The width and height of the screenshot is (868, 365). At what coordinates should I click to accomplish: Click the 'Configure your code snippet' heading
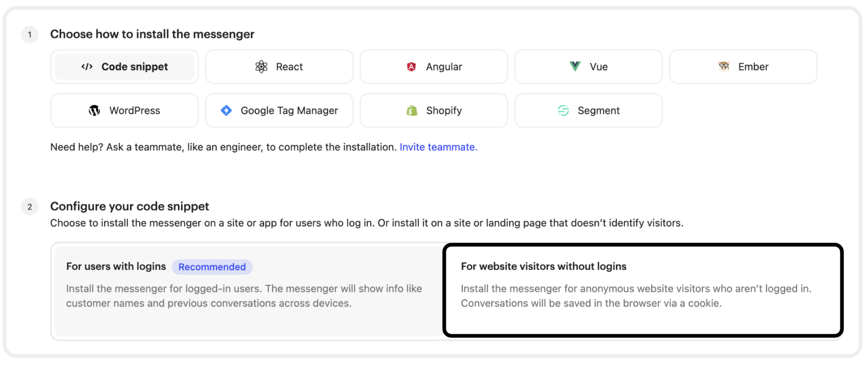129,206
